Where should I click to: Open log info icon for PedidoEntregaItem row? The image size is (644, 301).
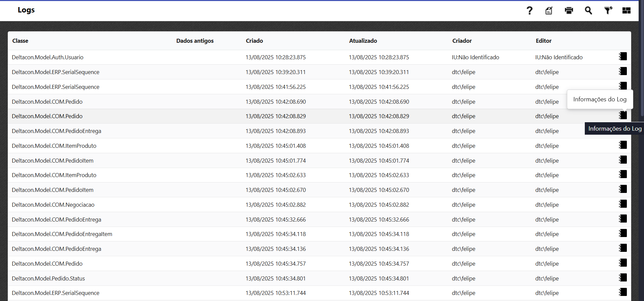pos(623,233)
